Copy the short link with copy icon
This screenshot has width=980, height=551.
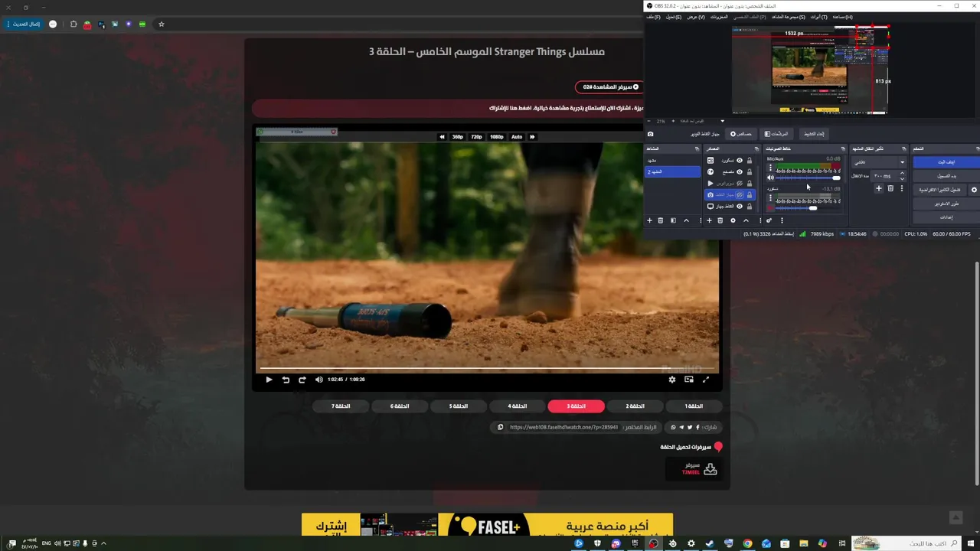click(x=501, y=427)
